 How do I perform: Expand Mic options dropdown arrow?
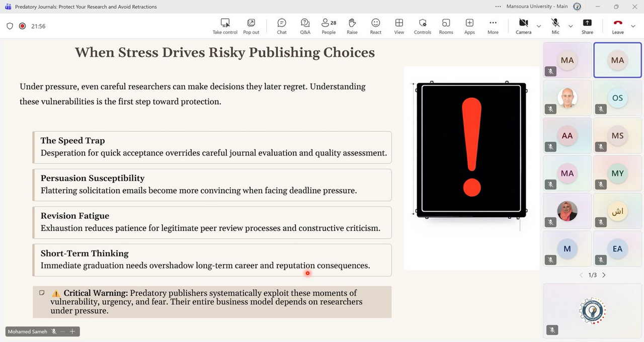click(571, 26)
